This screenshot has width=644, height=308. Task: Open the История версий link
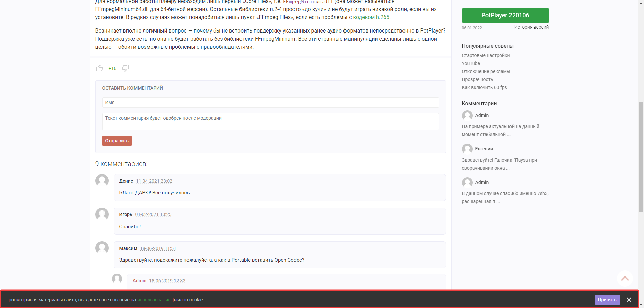coord(531,27)
